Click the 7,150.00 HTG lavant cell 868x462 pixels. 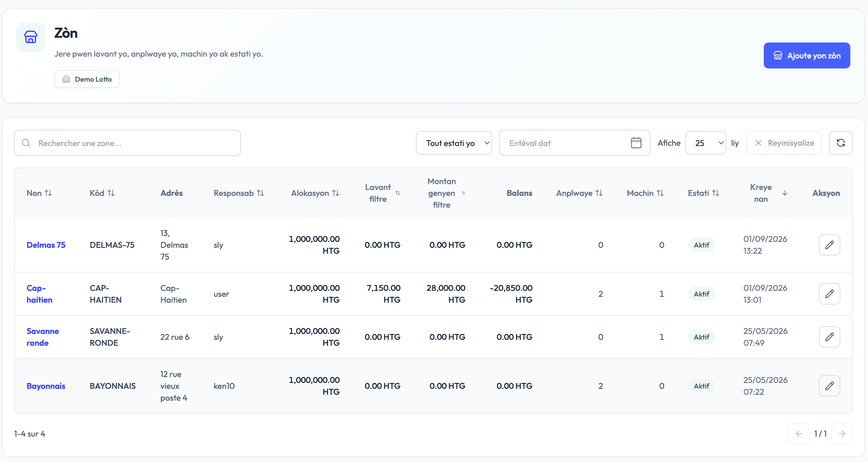tap(384, 294)
